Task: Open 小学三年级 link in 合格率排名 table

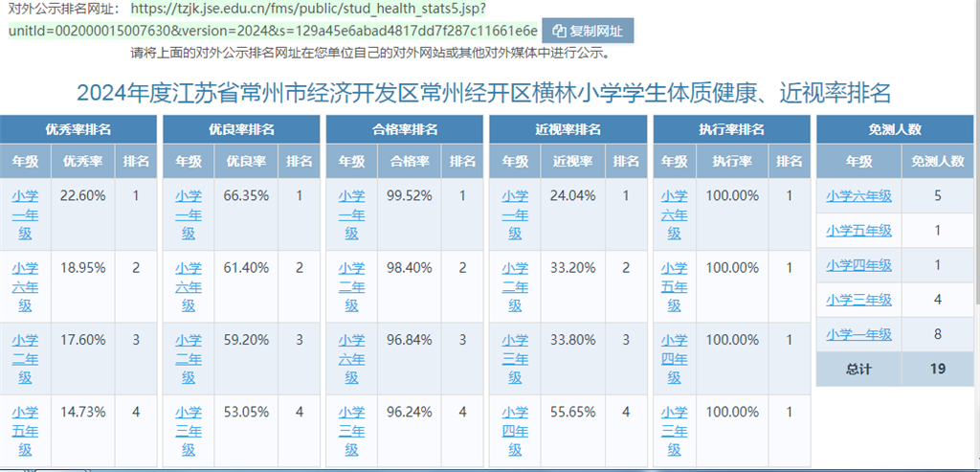Action: pyautogui.click(x=352, y=431)
